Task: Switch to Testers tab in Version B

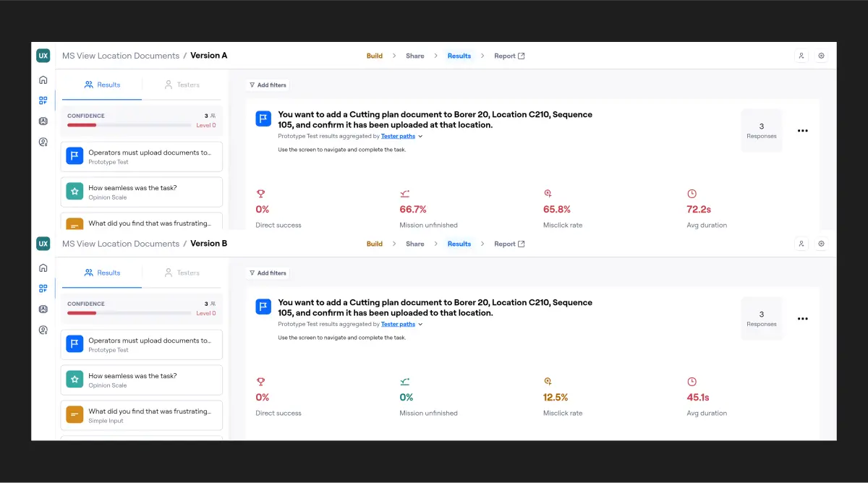Action: tap(182, 273)
